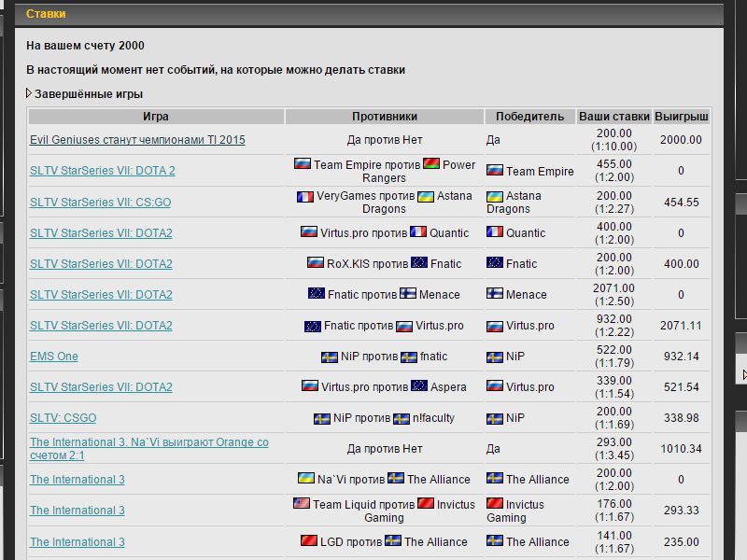Click Russian flag next to Team Empire opponents

pyautogui.click(x=303, y=164)
